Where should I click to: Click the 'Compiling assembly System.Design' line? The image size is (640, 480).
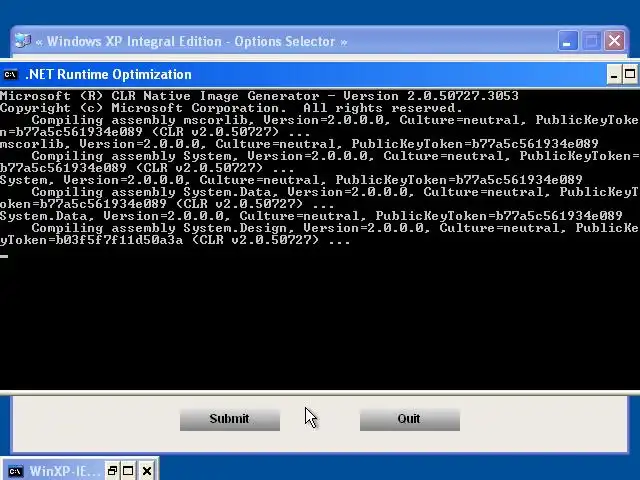335,228
